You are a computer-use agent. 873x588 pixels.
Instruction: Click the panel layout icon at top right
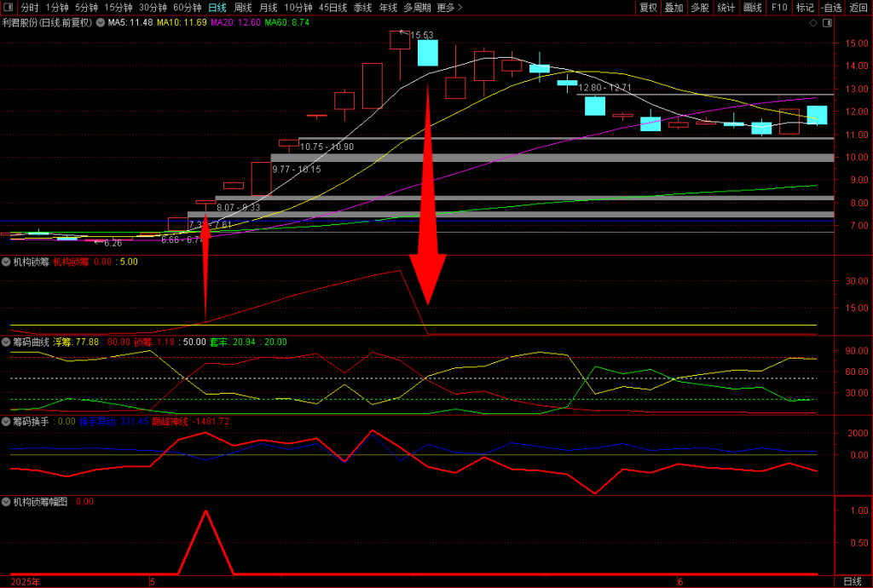coord(826,23)
